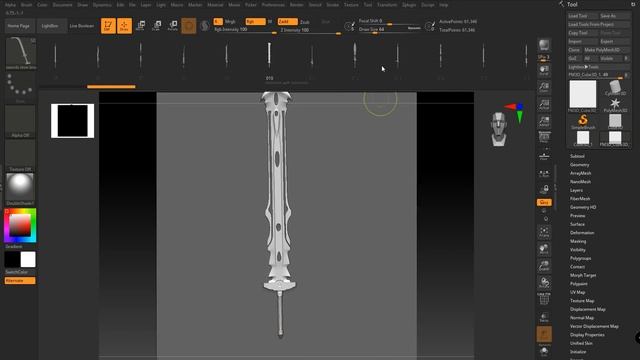Select the Rotate transform icon

tap(173, 26)
